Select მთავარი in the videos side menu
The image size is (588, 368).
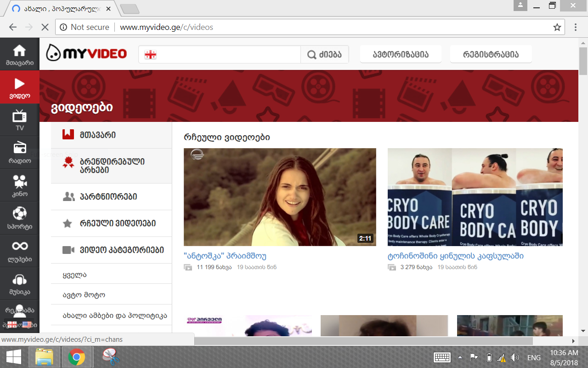click(x=111, y=135)
